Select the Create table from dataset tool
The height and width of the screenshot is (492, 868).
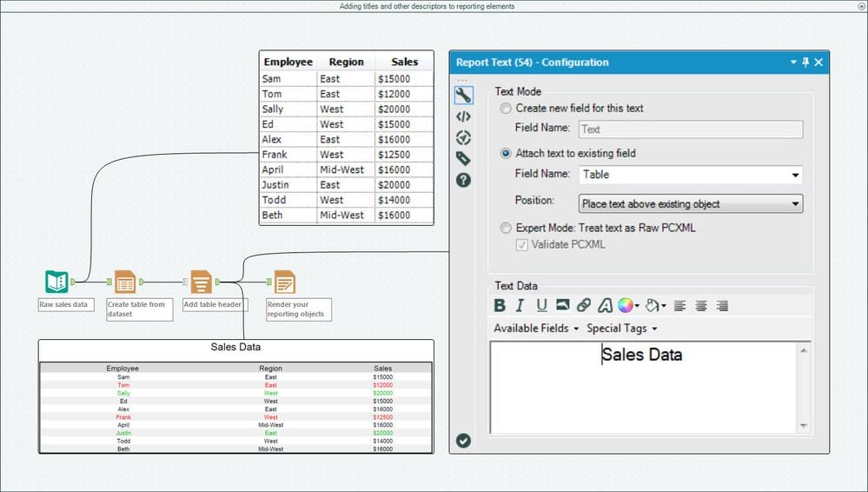point(124,282)
